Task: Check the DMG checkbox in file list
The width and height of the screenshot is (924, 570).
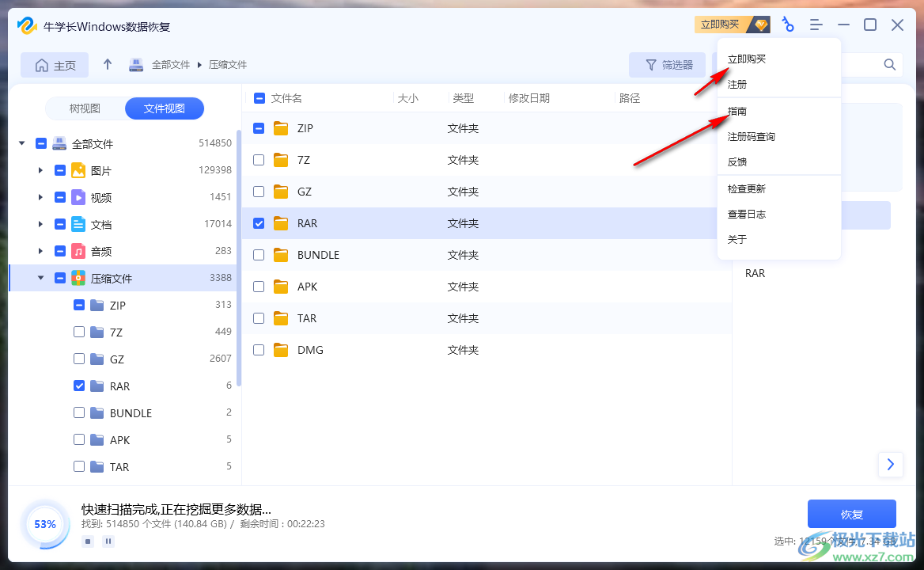Action: (x=259, y=350)
